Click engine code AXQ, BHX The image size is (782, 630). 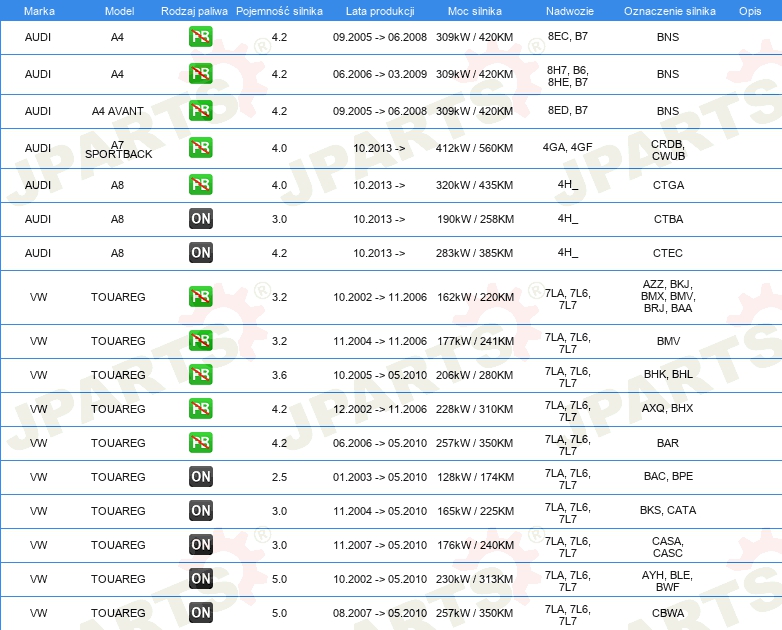coord(667,408)
